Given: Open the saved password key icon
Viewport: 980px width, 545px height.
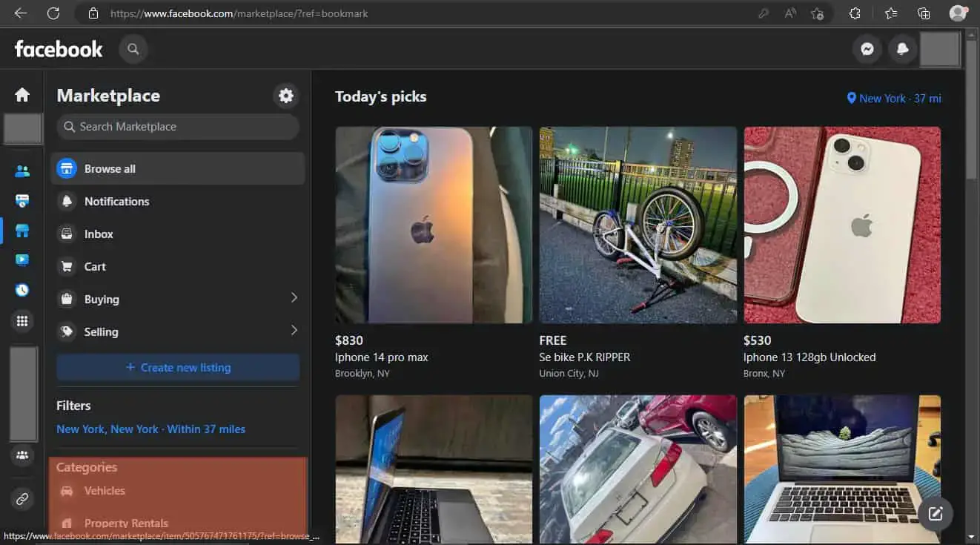Looking at the screenshot, I should [x=764, y=13].
